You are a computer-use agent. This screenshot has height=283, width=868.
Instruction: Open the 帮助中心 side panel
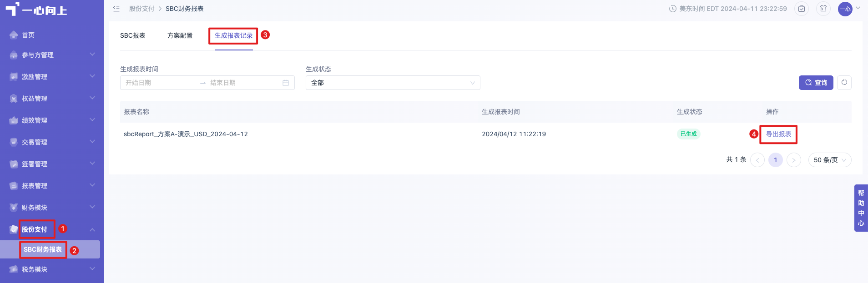[x=861, y=208]
